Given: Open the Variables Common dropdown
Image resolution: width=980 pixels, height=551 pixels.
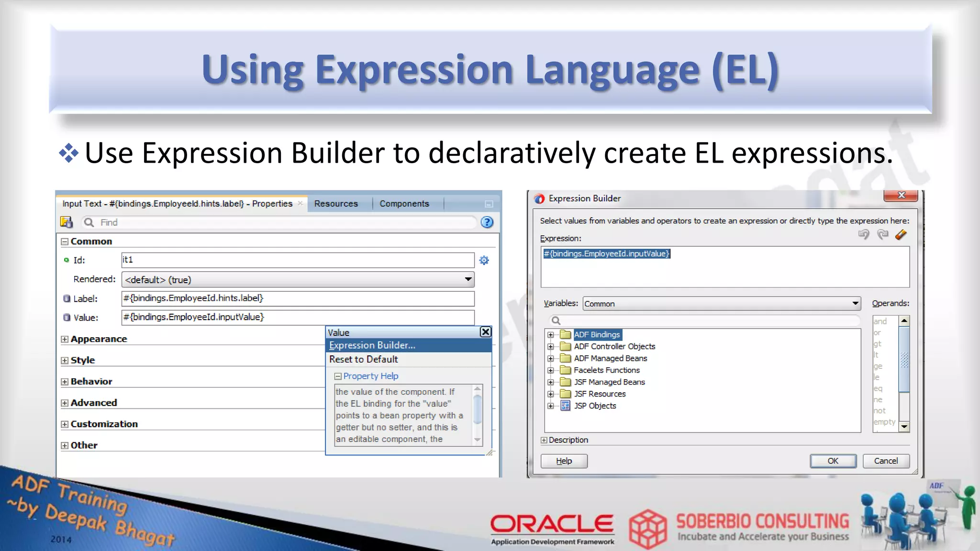Looking at the screenshot, I should coord(855,303).
